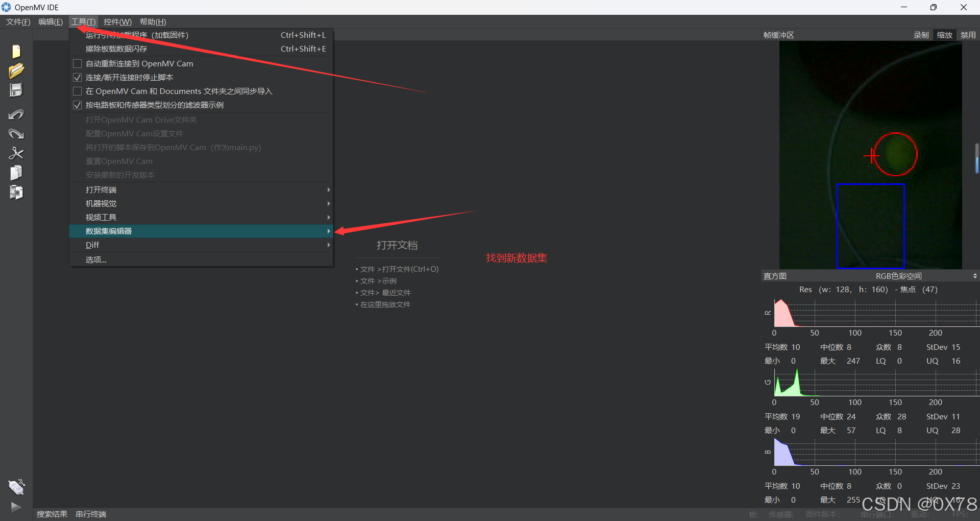This screenshot has width=980, height=521.
Task: Close the OpenMV IDE window
Action: [x=964, y=7]
